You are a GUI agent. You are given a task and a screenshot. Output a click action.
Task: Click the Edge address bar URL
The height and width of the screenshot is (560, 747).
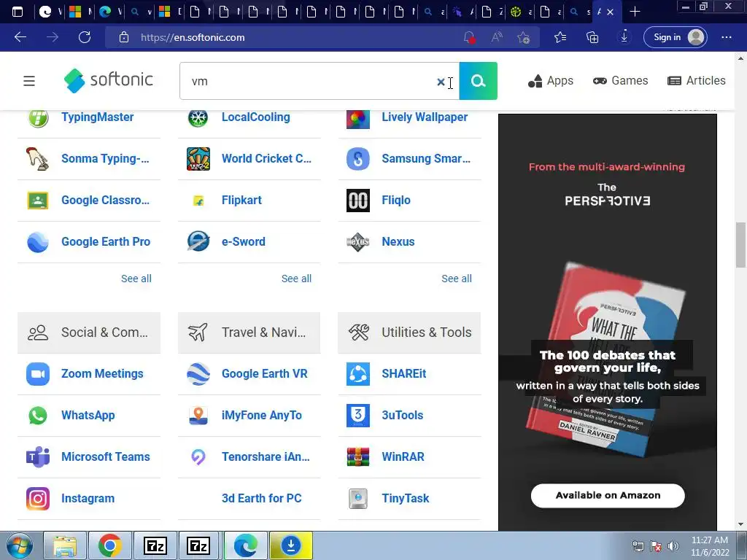click(193, 37)
